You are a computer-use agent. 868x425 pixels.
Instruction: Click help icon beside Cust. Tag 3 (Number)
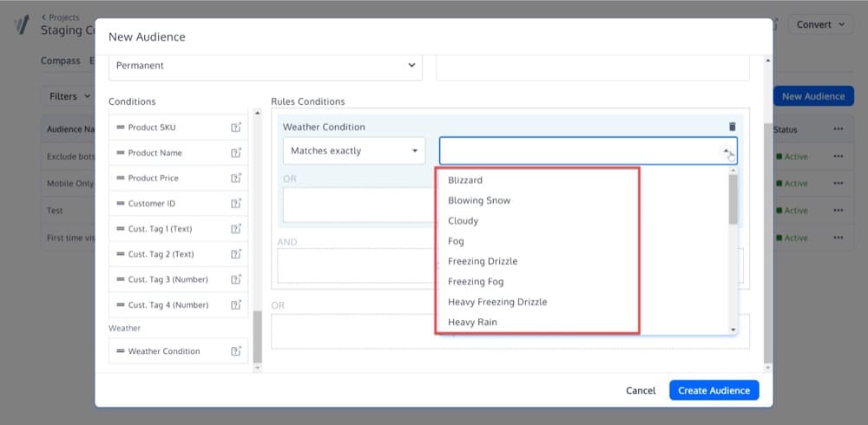pyautogui.click(x=235, y=280)
